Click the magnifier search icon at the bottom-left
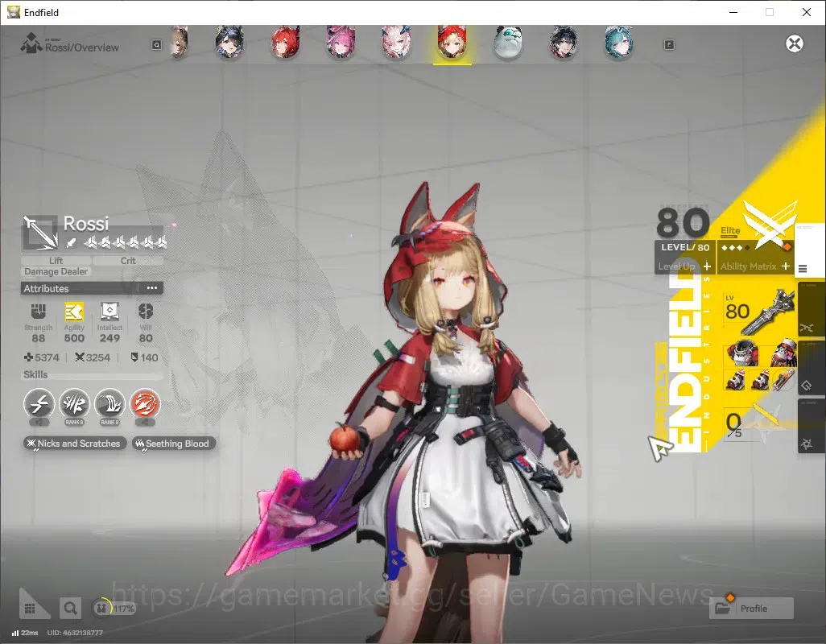The width and height of the screenshot is (826, 644). [69, 609]
